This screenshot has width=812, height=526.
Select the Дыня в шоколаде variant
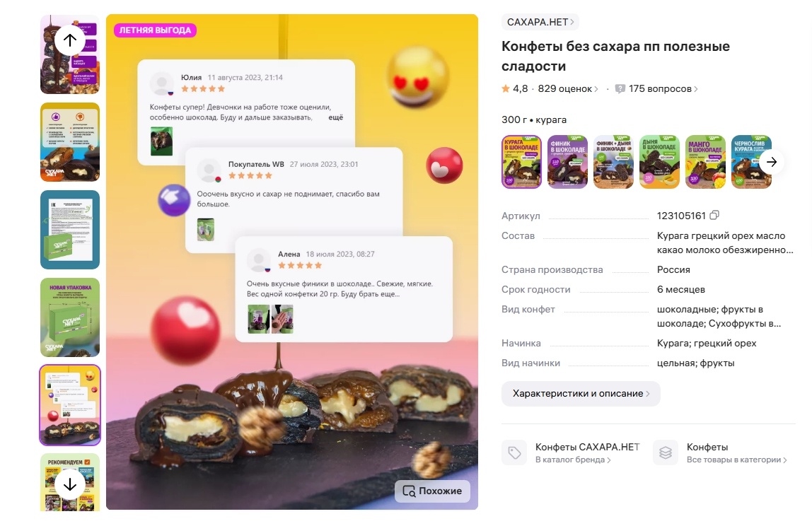[x=659, y=161]
